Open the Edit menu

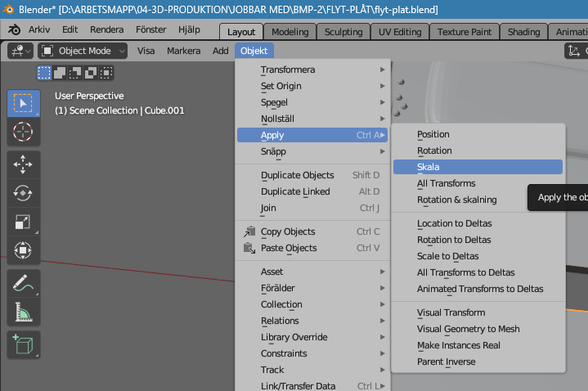[70, 29]
